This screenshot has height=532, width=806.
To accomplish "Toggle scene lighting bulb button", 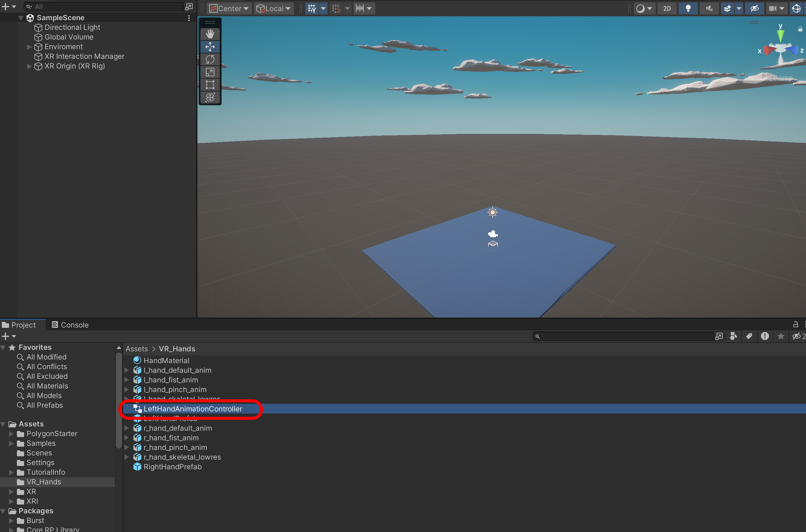I will pyautogui.click(x=688, y=8).
